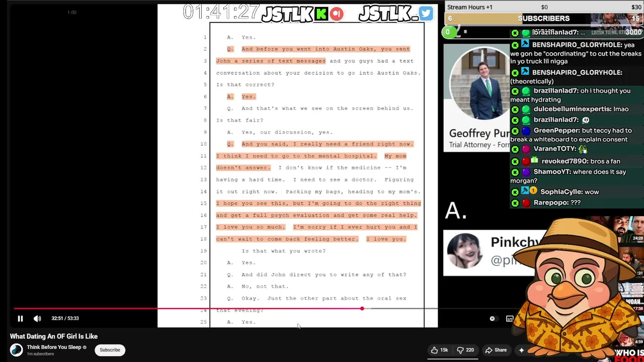This screenshot has width=644, height=362.
Task: Click transcript line 19 Is that what you wrote
Action: (283, 251)
